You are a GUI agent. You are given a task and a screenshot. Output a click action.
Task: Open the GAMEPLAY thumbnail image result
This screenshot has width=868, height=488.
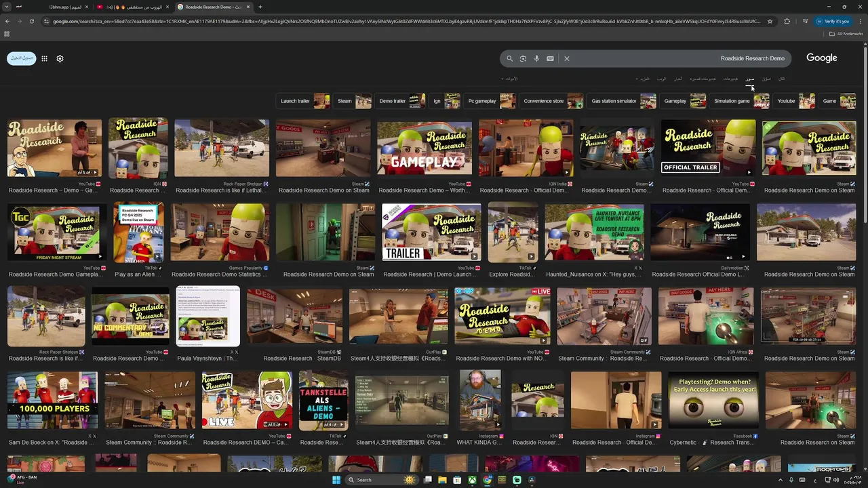425,148
